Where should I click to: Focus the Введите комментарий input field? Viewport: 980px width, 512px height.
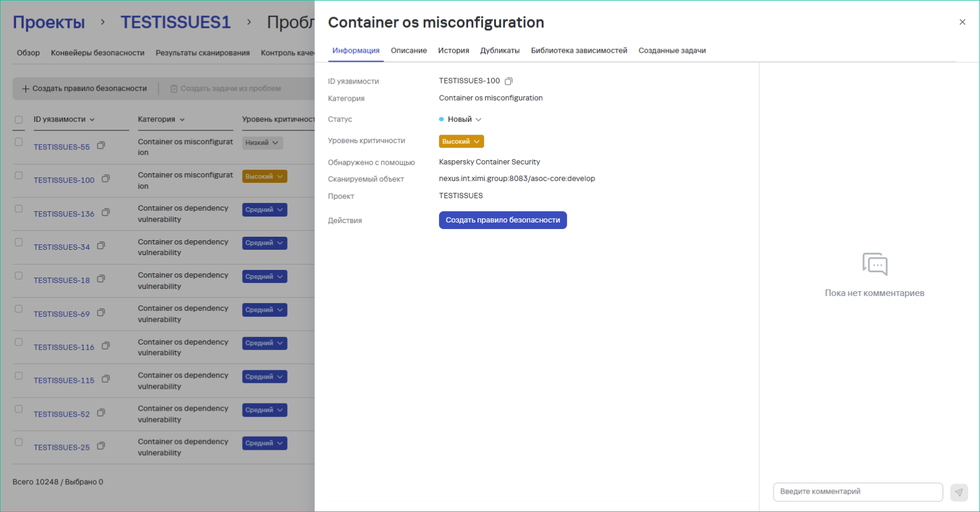857,492
